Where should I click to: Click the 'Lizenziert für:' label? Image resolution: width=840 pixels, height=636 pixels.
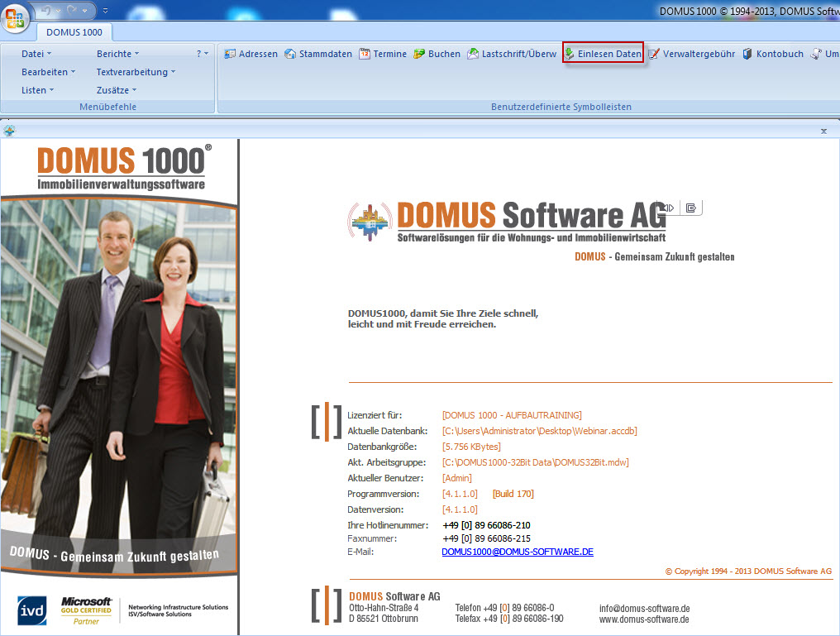(375, 415)
